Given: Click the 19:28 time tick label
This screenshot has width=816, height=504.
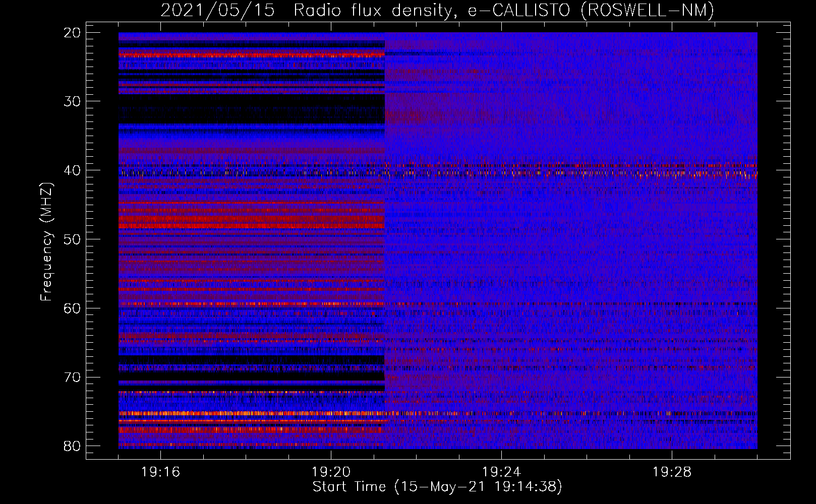Looking at the screenshot, I should coord(672,472).
